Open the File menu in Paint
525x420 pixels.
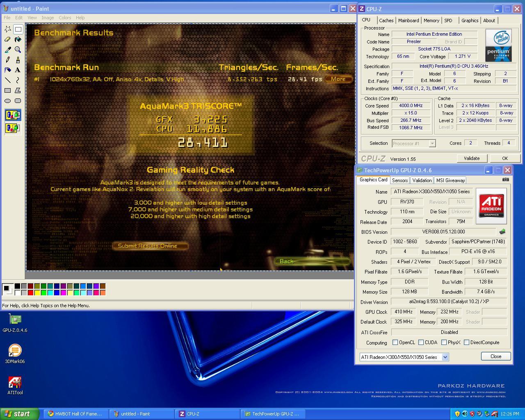click(x=7, y=18)
